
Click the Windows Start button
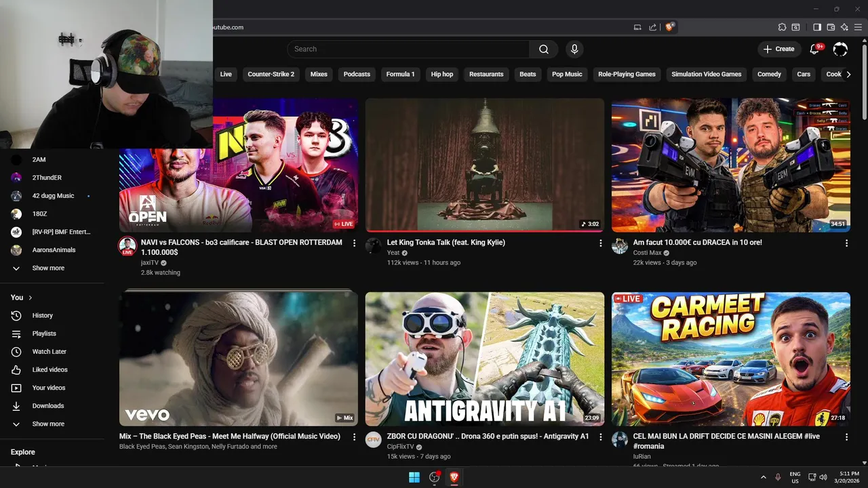point(414,477)
